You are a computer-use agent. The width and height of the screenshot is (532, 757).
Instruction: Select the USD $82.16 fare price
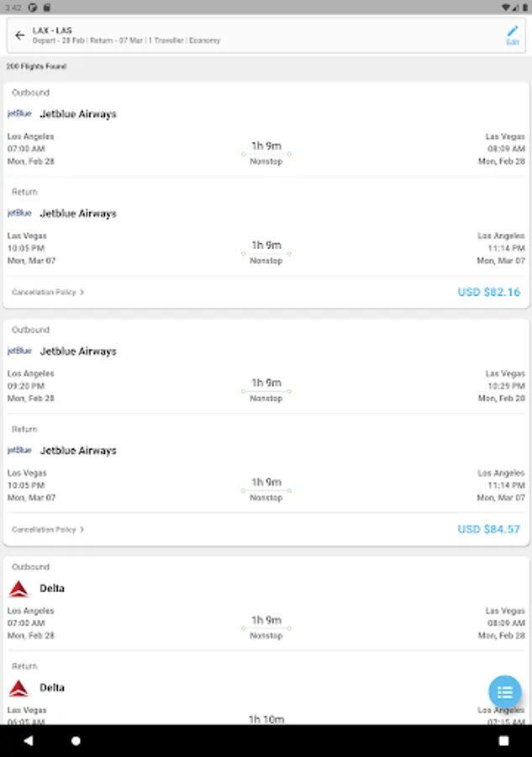tap(488, 293)
